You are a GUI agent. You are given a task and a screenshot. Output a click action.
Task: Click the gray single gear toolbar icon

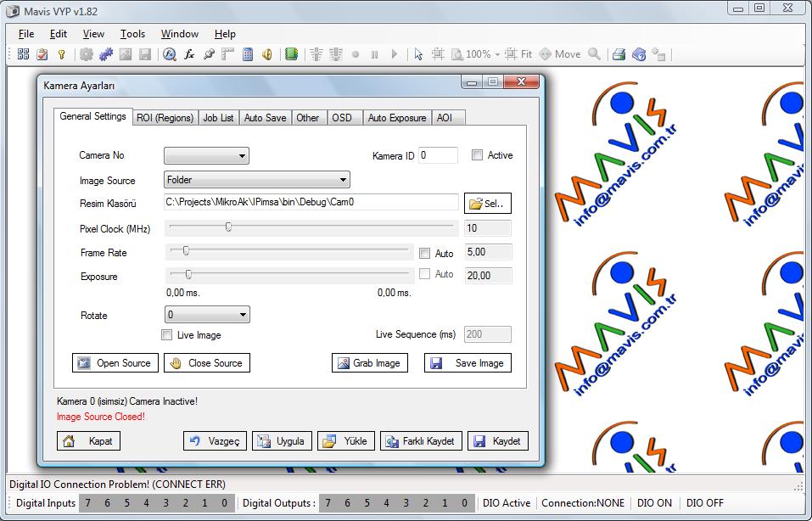pos(87,53)
